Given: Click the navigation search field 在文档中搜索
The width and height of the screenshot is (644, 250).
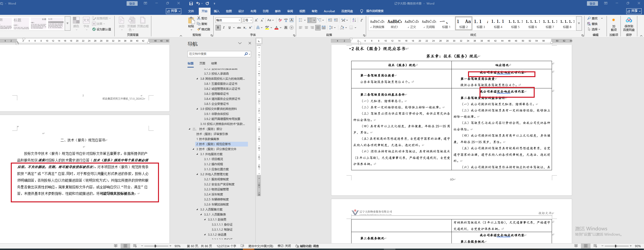Looking at the screenshot, I should pos(216,54).
